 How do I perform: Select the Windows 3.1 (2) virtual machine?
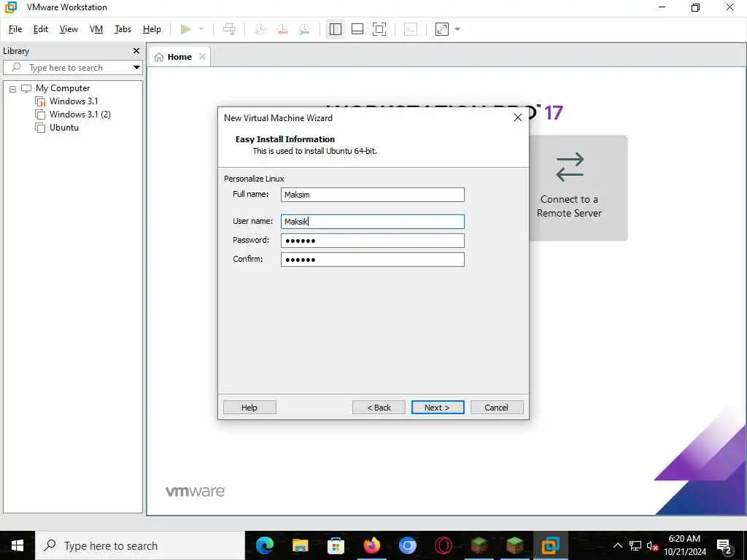click(80, 114)
